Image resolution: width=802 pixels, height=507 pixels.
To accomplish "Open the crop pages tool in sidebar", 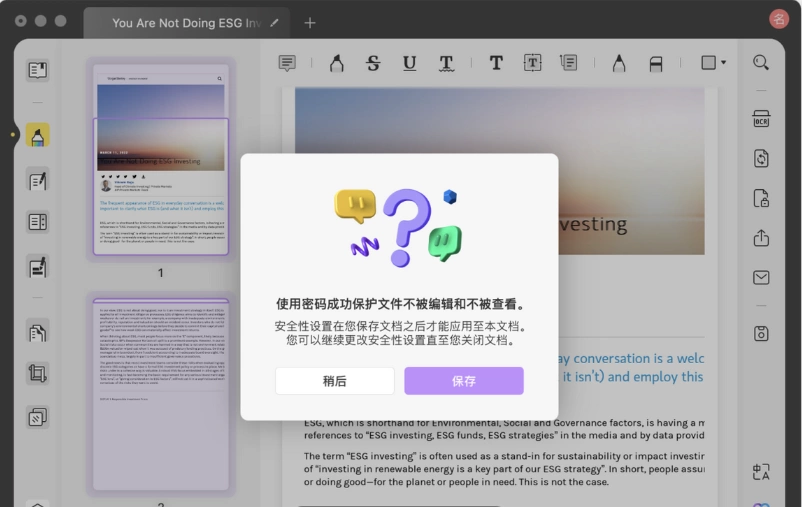I will 37,373.
